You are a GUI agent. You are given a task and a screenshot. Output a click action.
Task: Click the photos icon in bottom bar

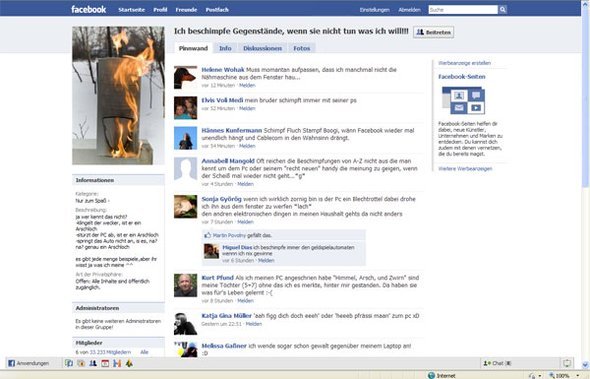pos(81,363)
